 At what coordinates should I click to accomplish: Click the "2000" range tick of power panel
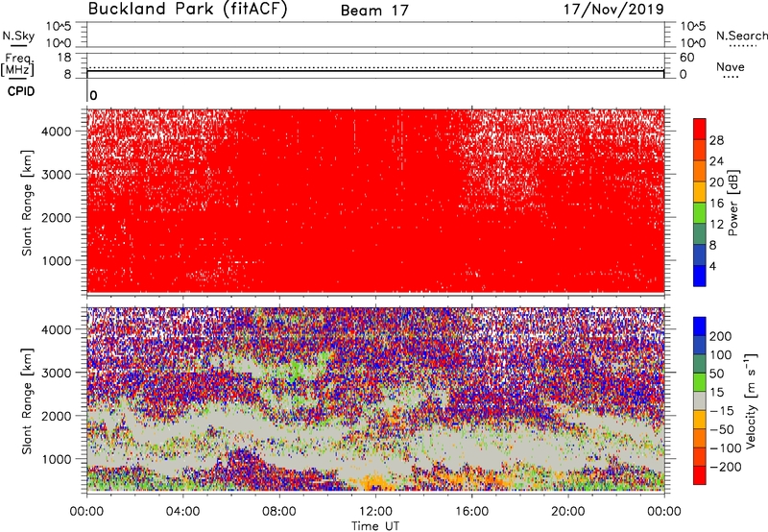pos(57,217)
